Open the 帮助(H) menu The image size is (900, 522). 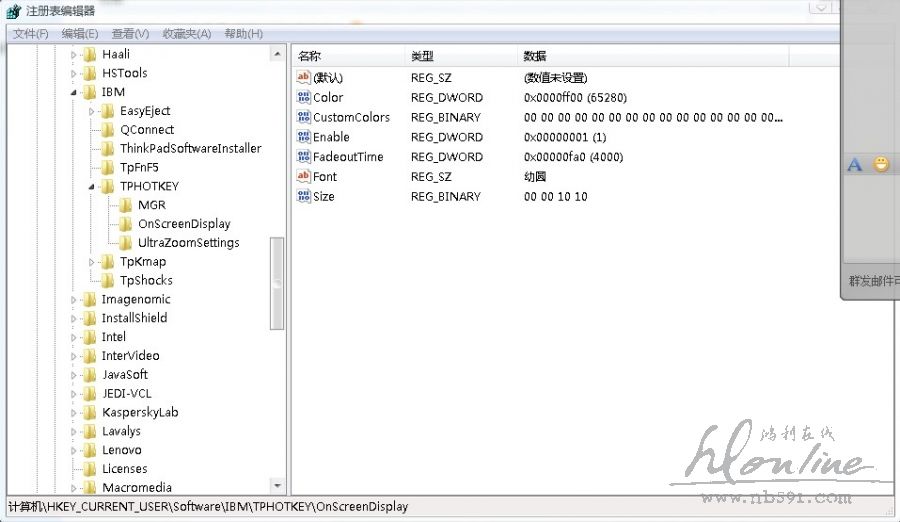tap(243, 34)
